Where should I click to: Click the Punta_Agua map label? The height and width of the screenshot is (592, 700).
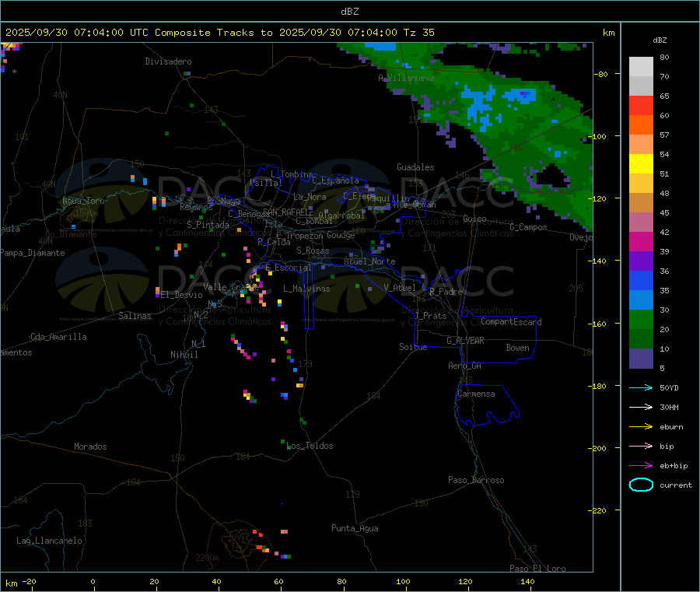click(355, 529)
